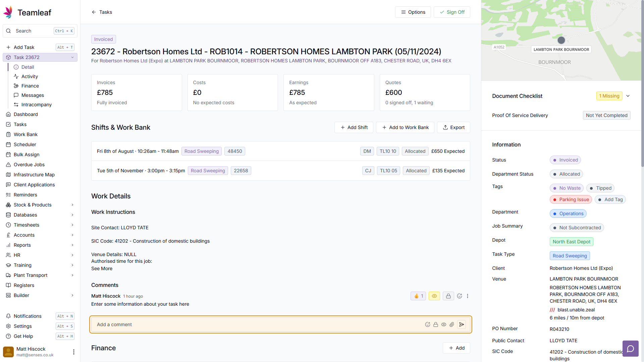Click the Add Task sidebar button

(40, 47)
